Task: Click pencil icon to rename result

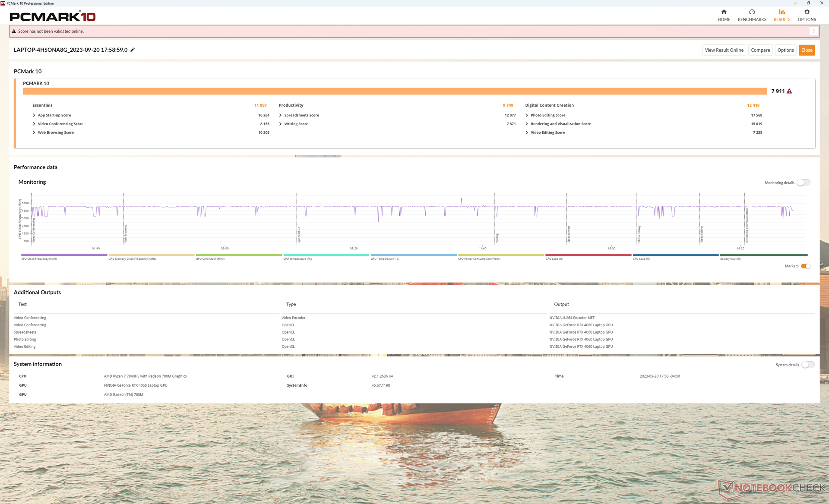Action: [133, 50]
